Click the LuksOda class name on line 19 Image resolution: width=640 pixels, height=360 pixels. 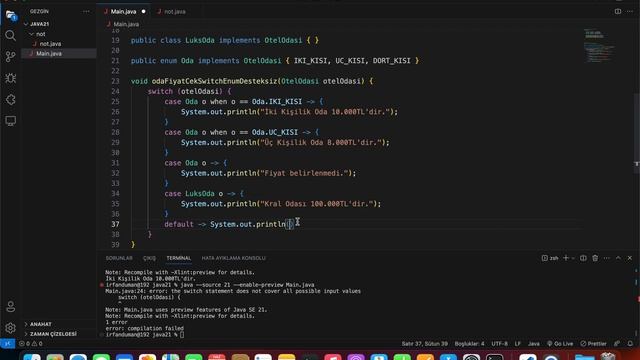pyautogui.click(x=200, y=40)
